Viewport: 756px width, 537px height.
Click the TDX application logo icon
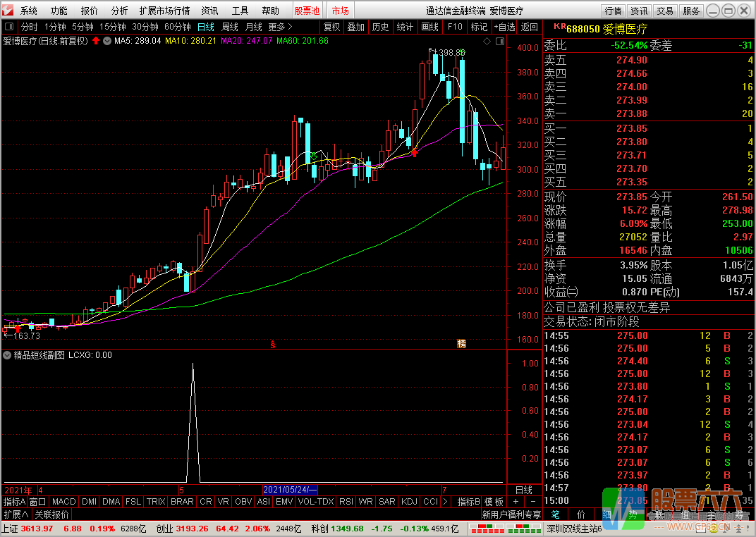coord(8,10)
